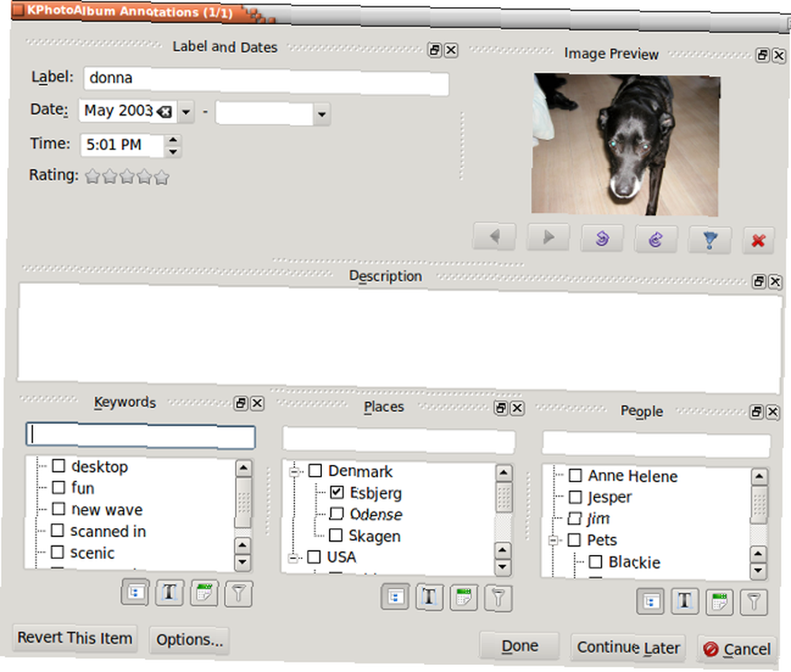791x672 pixels.
Task: Sort Places by date icon
Action: (x=464, y=598)
